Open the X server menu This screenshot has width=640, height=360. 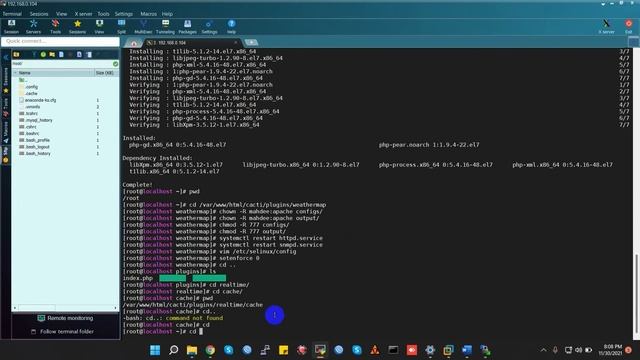pyautogui.click(x=83, y=14)
